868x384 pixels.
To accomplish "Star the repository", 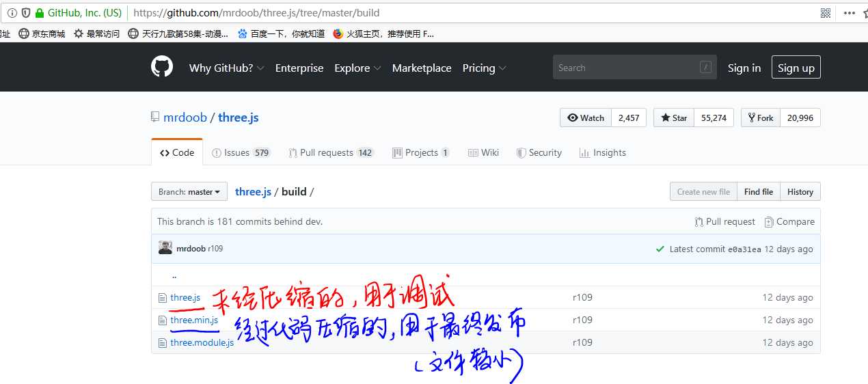I will [674, 118].
